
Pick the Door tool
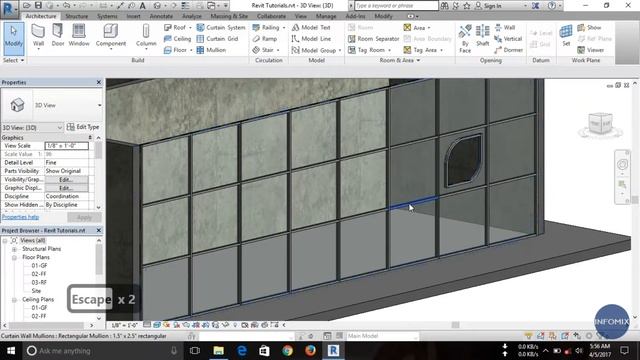pyautogui.click(x=58, y=36)
